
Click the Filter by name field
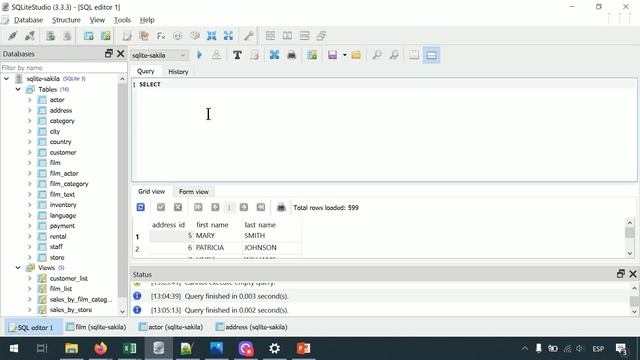click(x=64, y=67)
